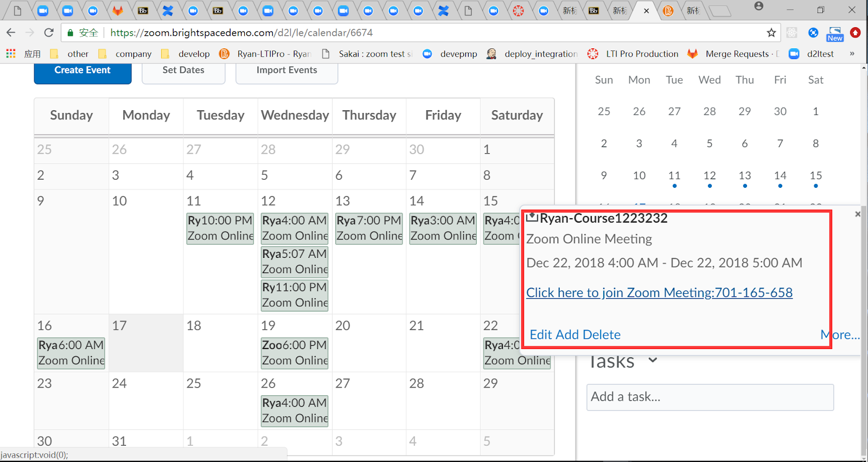Click the blue round extension icon

tap(813, 33)
